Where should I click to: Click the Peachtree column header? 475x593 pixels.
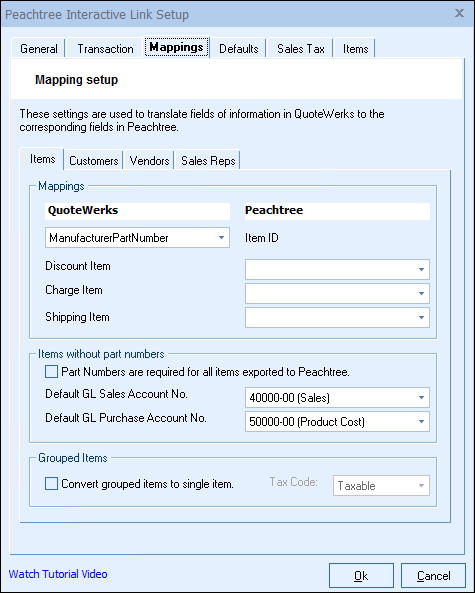click(x=337, y=211)
